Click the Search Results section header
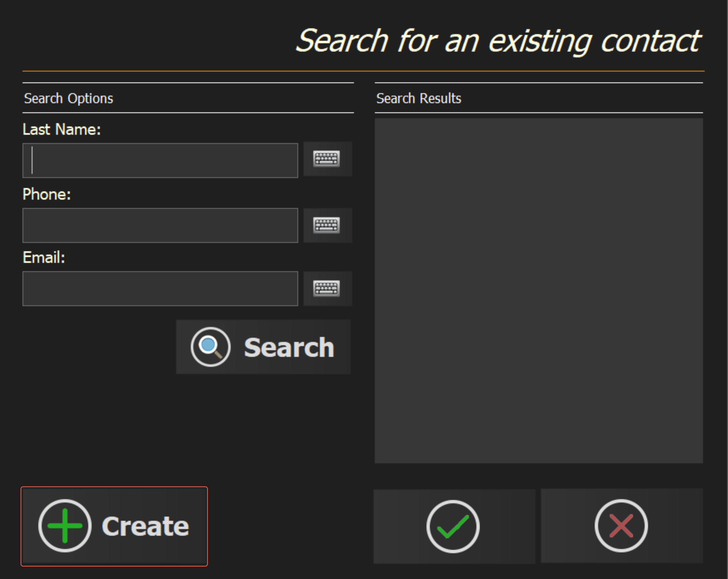Viewport: 728px width, 579px height. tap(419, 98)
